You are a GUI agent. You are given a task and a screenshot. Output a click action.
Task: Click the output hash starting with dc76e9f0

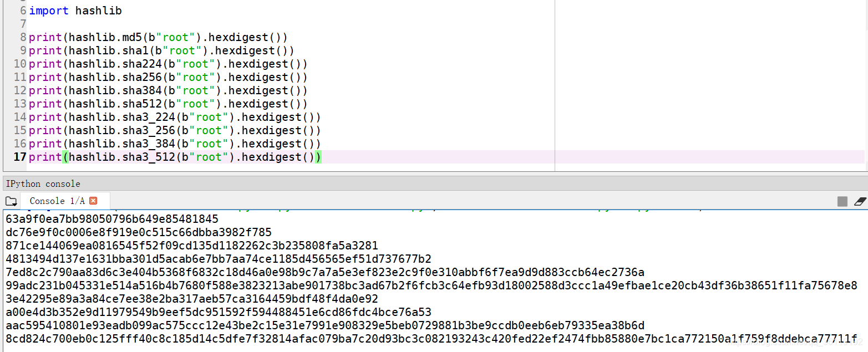pyautogui.click(x=139, y=232)
